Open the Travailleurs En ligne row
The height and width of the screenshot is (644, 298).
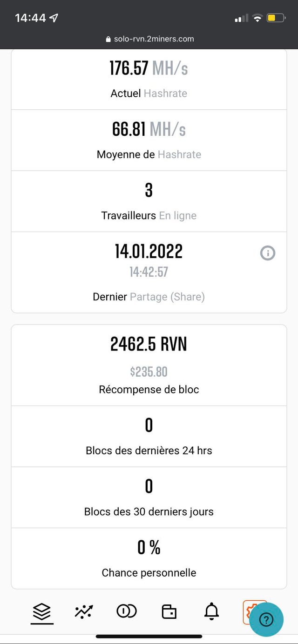[149, 201]
